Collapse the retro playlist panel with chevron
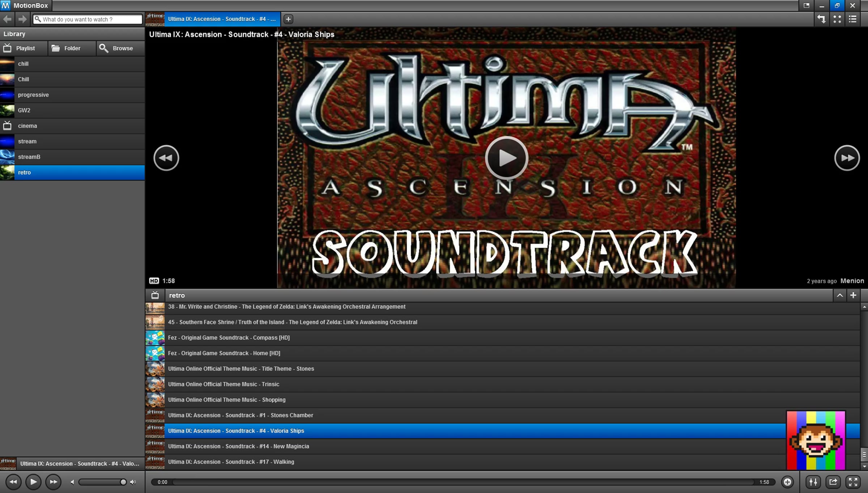Viewport: 868px width, 493px height. pyautogui.click(x=840, y=295)
